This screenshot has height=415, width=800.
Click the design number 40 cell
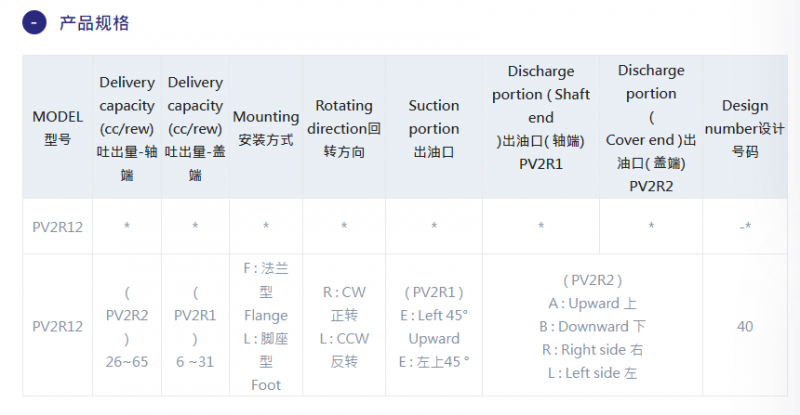tap(745, 326)
